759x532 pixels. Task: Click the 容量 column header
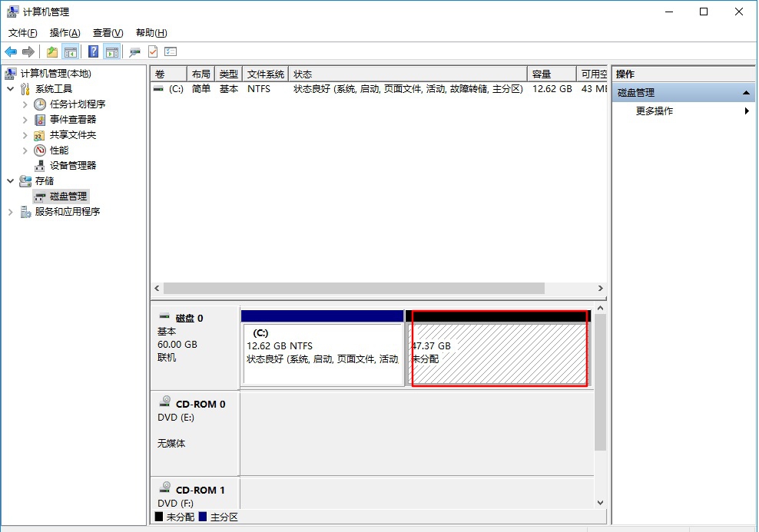[551, 74]
